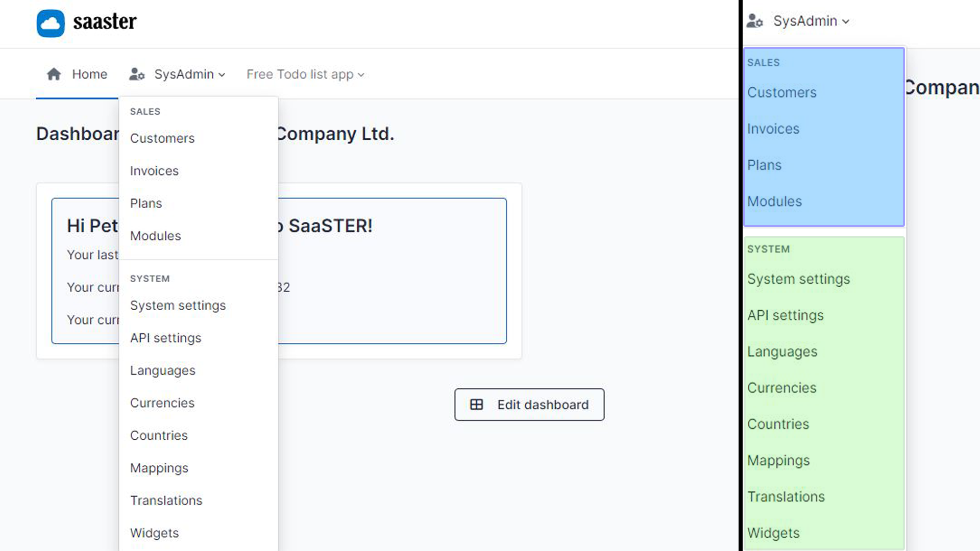The width and height of the screenshot is (980, 551).
Task: Go to the Home navigation link
Action: point(89,74)
